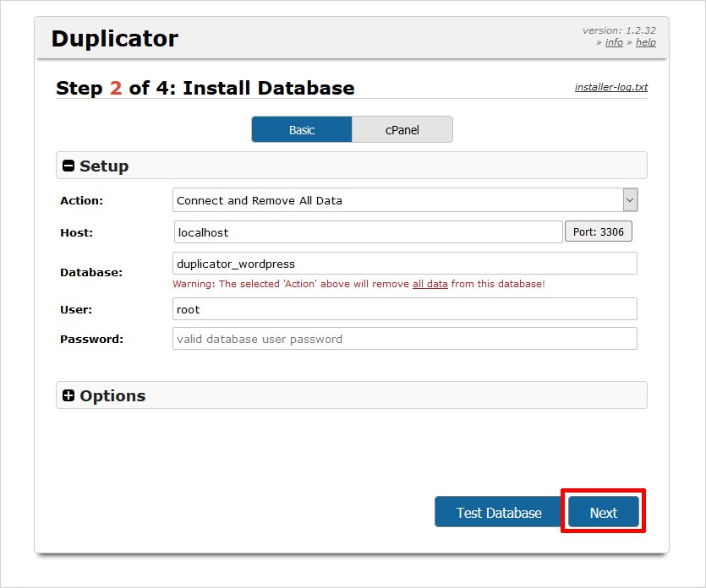Switch to the cPanel tab
Image resolution: width=706 pixels, height=588 pixels.
tap(402, 130)
